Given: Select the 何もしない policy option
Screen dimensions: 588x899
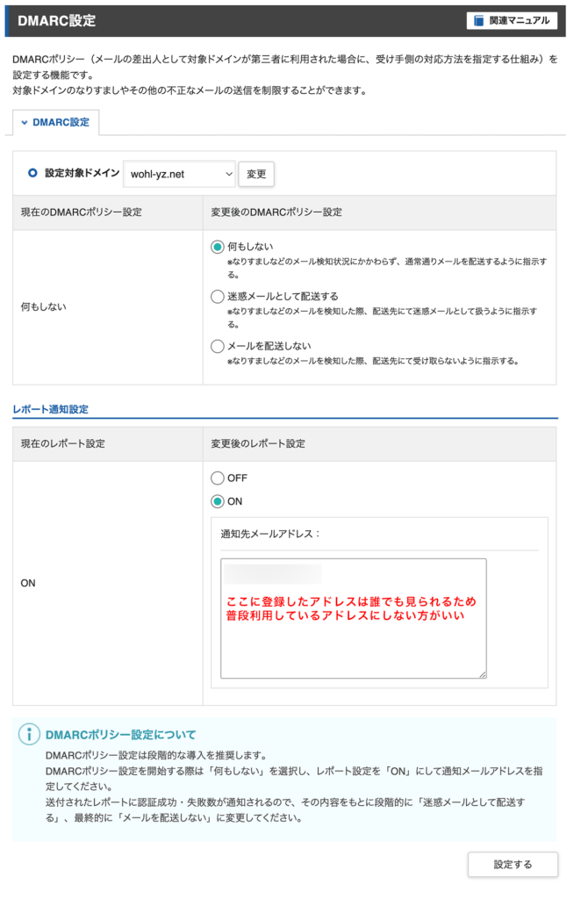Looking at the screenshot, I should click(218, 248).
